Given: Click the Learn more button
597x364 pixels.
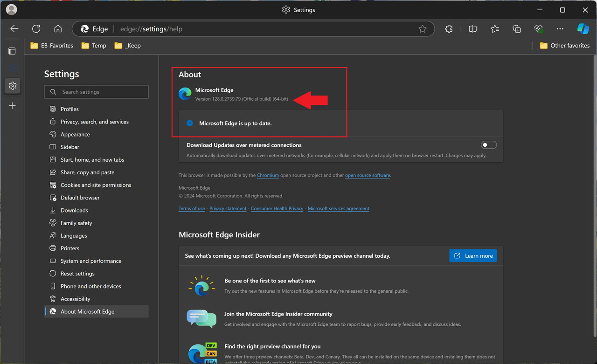Looking at the screenshot, I should (473, 255).
